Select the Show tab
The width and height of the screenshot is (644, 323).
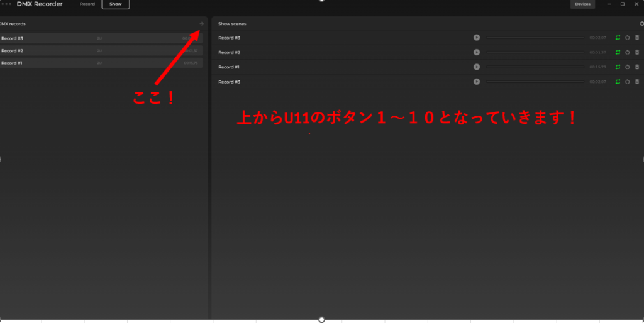[x=115, y=4]
